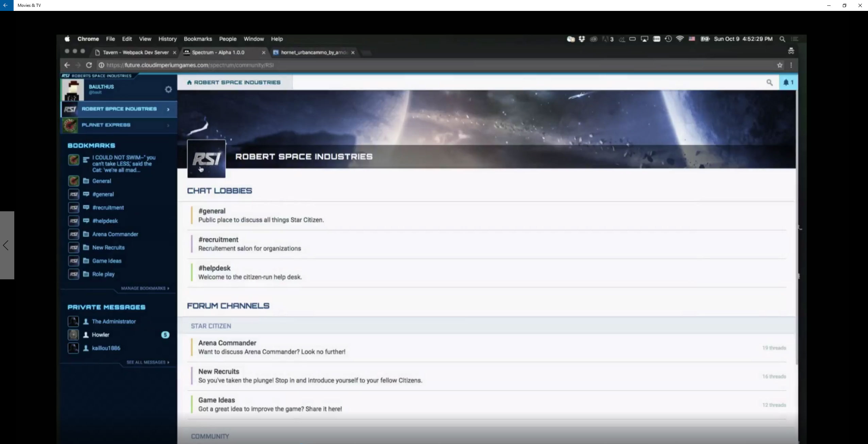
Task: Expand Robert Space Industries community arrow
Action: [x=168, y=109]
